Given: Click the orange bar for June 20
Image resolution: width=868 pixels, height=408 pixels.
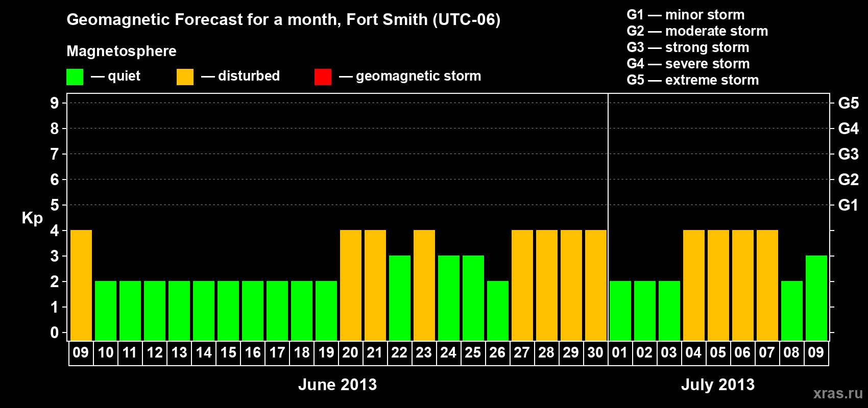Looking at the screenshot, I should coord(351,286).
